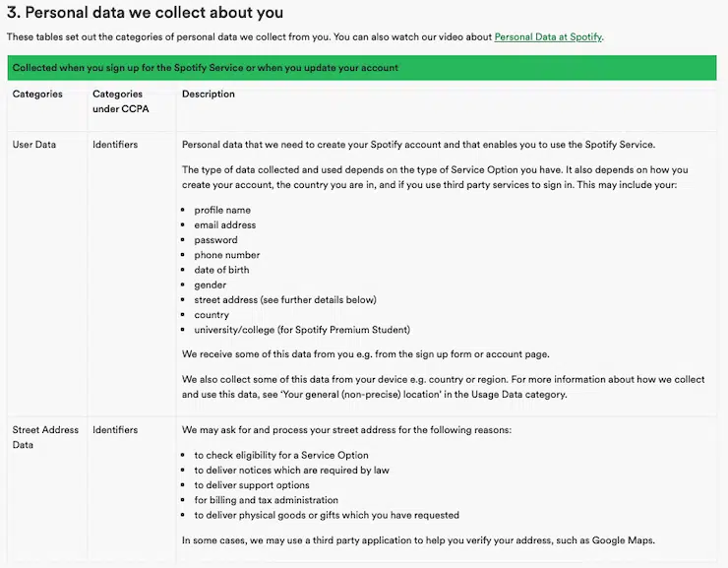Screen dimensions: 728x568
Task: Click 'to check eligibility for a Service Option'
Action: point(281,456)
